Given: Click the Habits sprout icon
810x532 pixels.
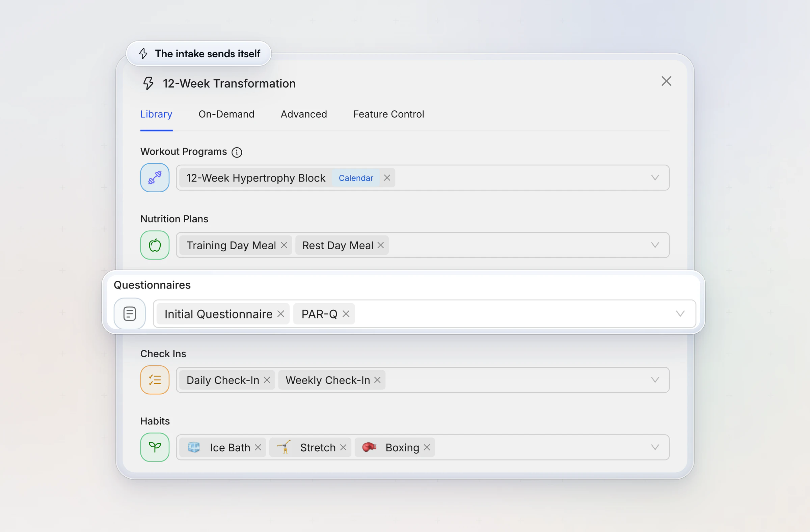Looking at the screenshot, I should 155,447.
